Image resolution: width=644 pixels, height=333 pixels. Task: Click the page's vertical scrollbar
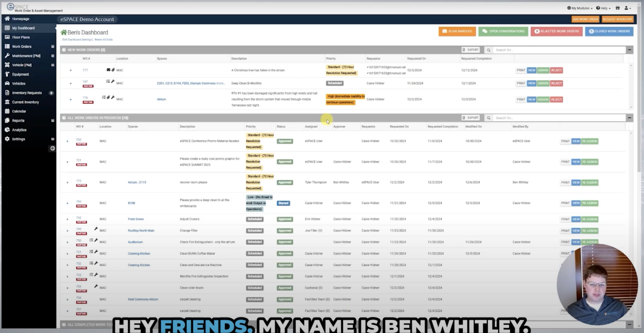[x=639, y=94]
